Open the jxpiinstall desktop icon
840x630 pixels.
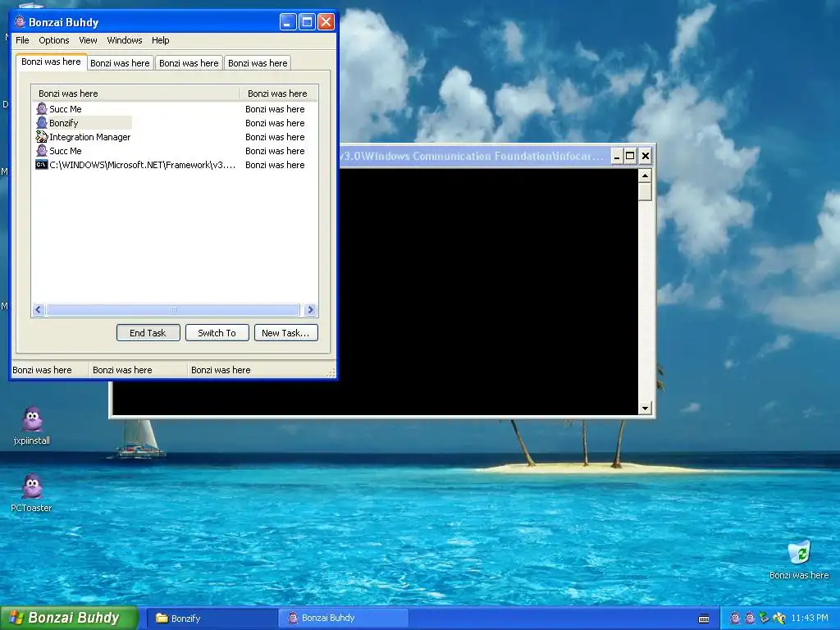click(x=32, y=419)
